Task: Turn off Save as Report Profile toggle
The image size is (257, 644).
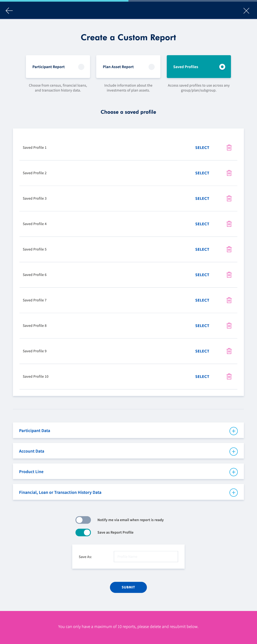Action: [x=83, y=532]
